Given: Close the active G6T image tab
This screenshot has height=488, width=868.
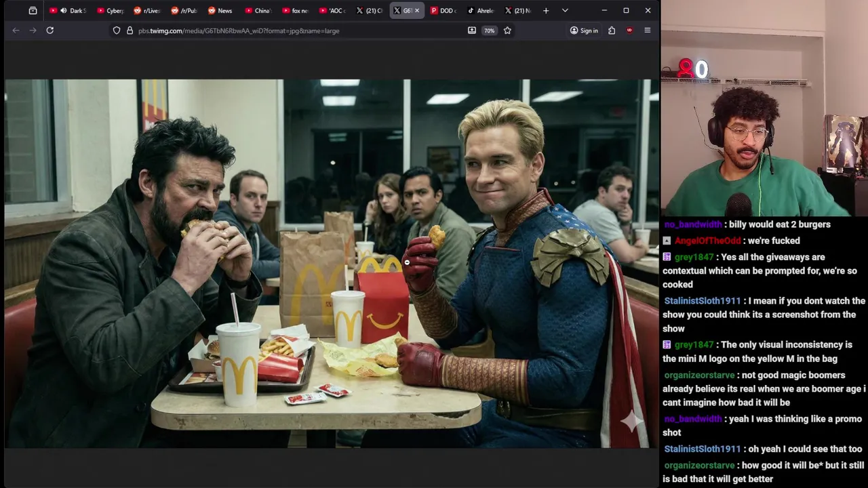Looking at the screenshot, I should click(x=416, y=10).
